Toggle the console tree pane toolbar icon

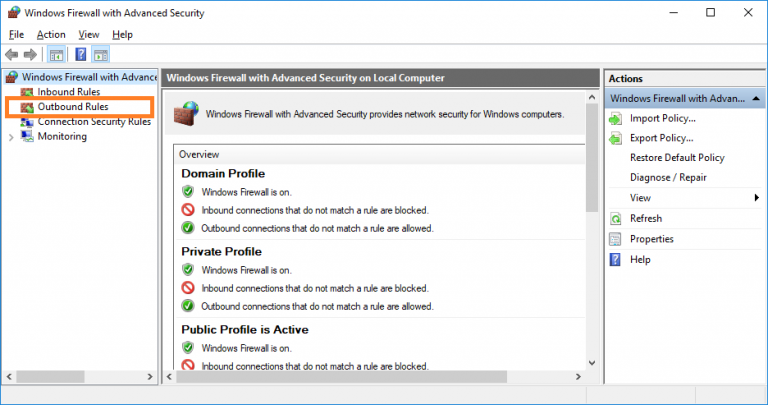pos(56,54)
